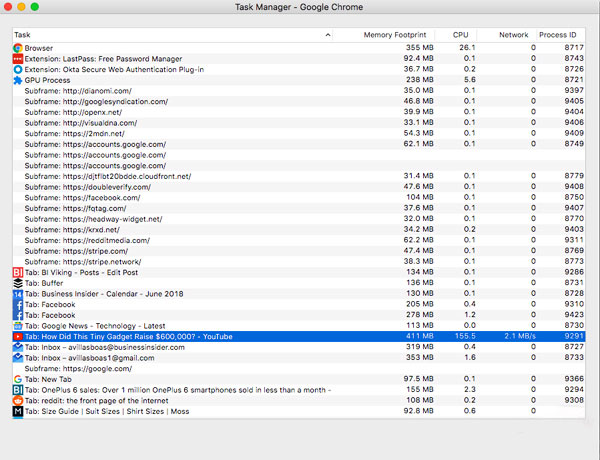Toggle sort arrow in the Task column header
600x460 pixels.
tap(328, 35)
